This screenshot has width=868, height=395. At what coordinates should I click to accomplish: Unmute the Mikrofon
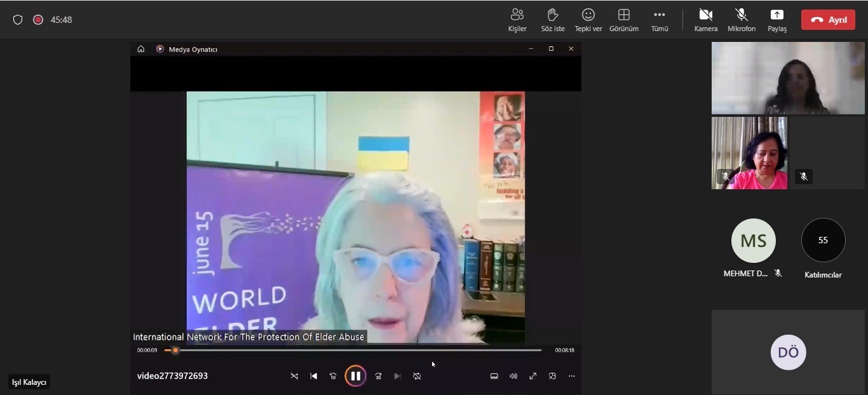pyautogui.click(x=741, y=20)
